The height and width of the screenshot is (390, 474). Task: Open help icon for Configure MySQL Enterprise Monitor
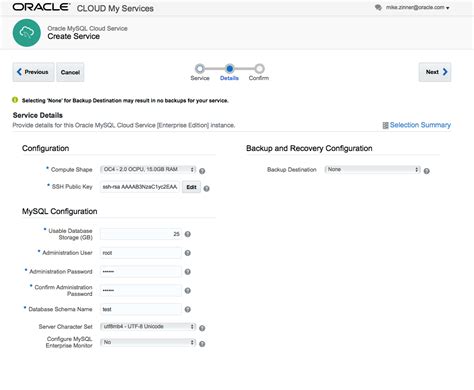click(x=202, y=344)
